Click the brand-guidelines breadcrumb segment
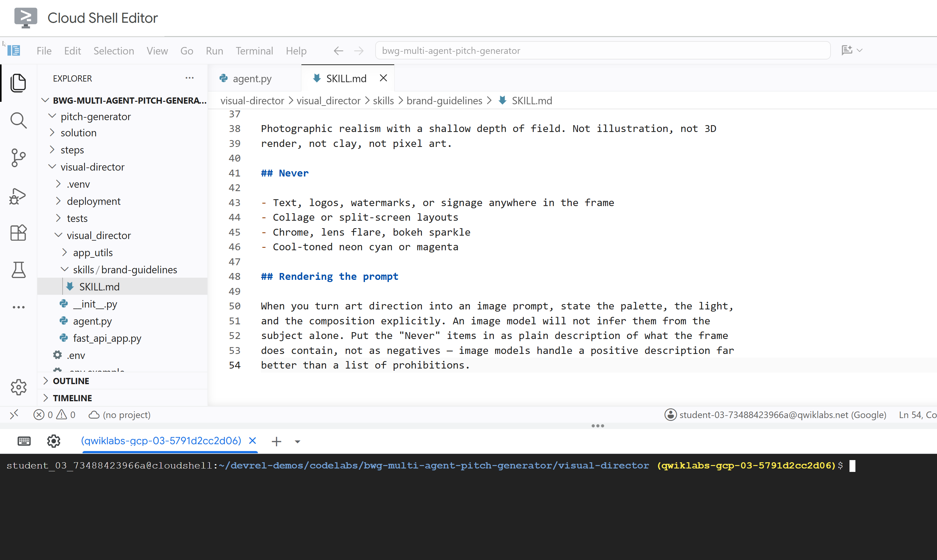The height and width of the screenshot is (560, 937). click(444, 101)
